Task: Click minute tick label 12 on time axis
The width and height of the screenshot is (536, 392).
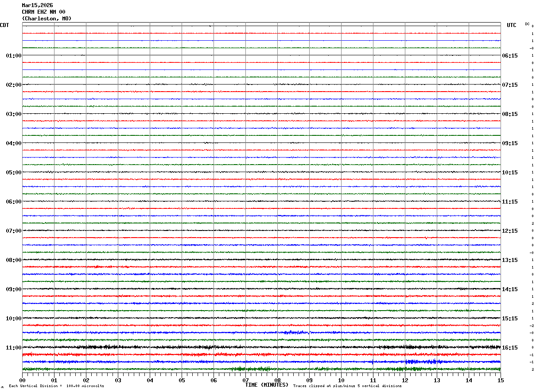Action: [405, 380]
